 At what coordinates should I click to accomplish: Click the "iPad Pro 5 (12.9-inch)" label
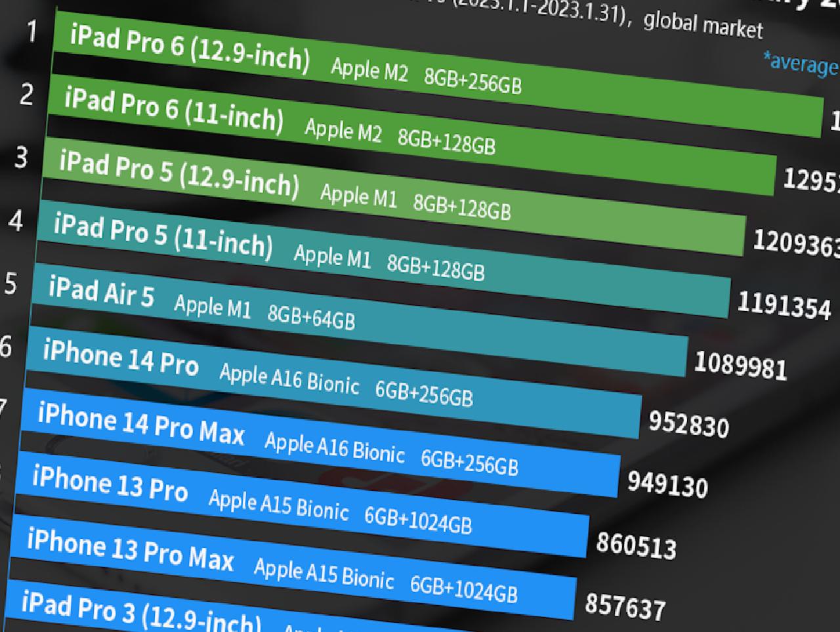pyautogui.click(x=179, y=174)
